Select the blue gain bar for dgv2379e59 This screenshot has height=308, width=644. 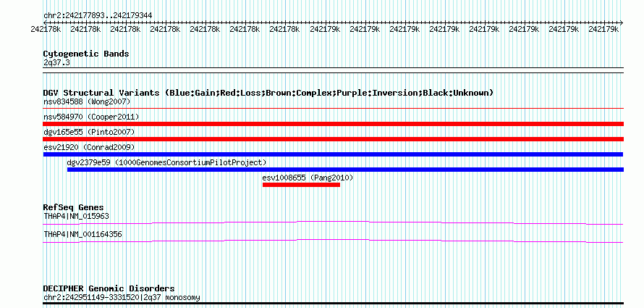(345, 170)
